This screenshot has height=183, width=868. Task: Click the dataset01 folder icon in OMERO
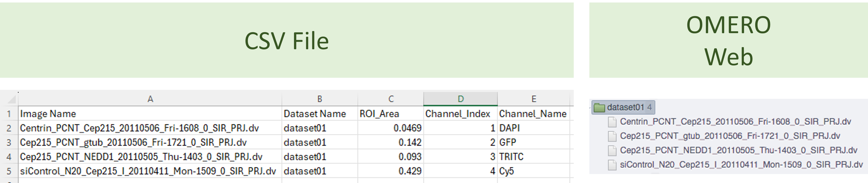point(599,108)
